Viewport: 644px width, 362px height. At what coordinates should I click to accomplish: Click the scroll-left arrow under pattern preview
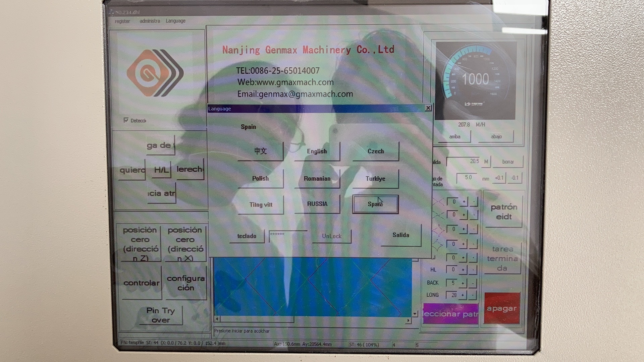pos(217,319)
